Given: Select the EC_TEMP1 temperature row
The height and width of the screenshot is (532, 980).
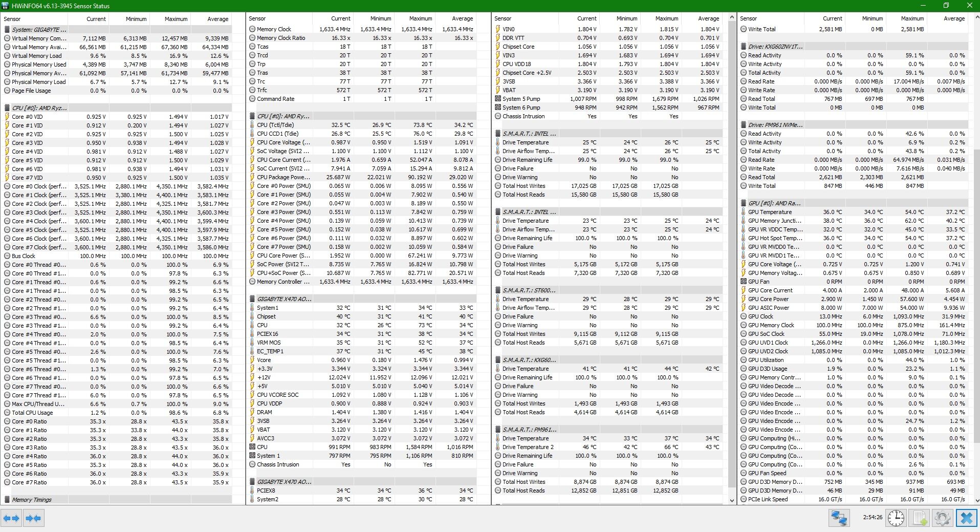Looking at the screenshot, I should pyautogui.click(x=362, y=351).
